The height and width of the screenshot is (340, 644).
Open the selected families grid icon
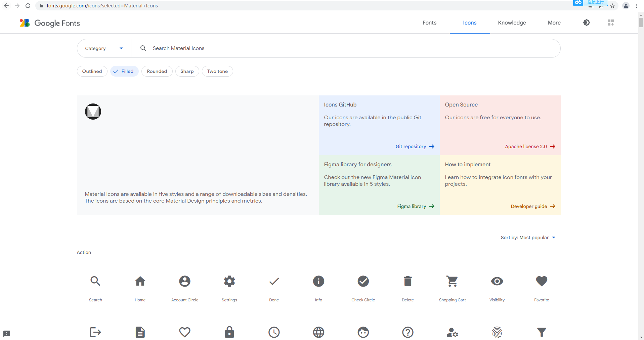611,23
